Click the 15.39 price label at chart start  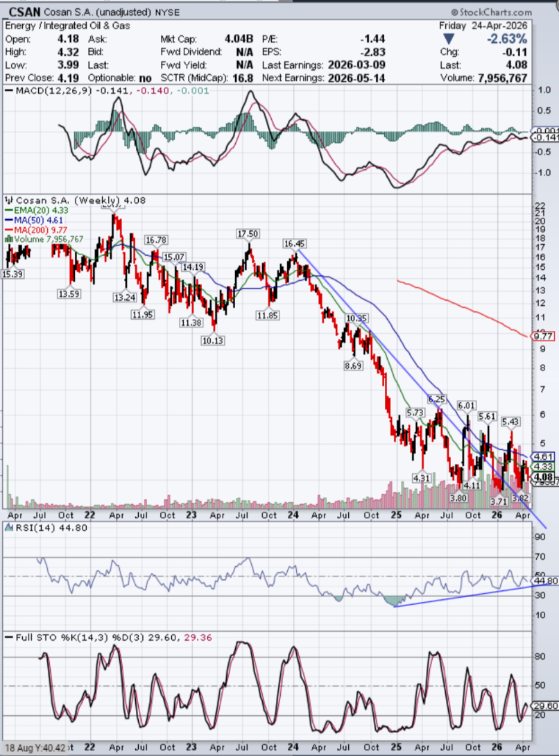tap(12, 274)
